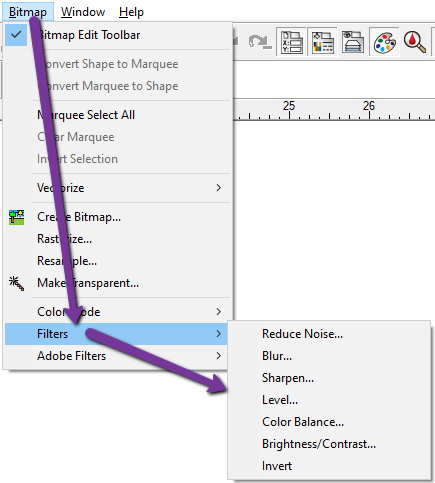435x483 pixels.
Task: Toggle the Bitmap Edit Toolbar checkmark
Action: pyautogui.click(x=16, y=35)
